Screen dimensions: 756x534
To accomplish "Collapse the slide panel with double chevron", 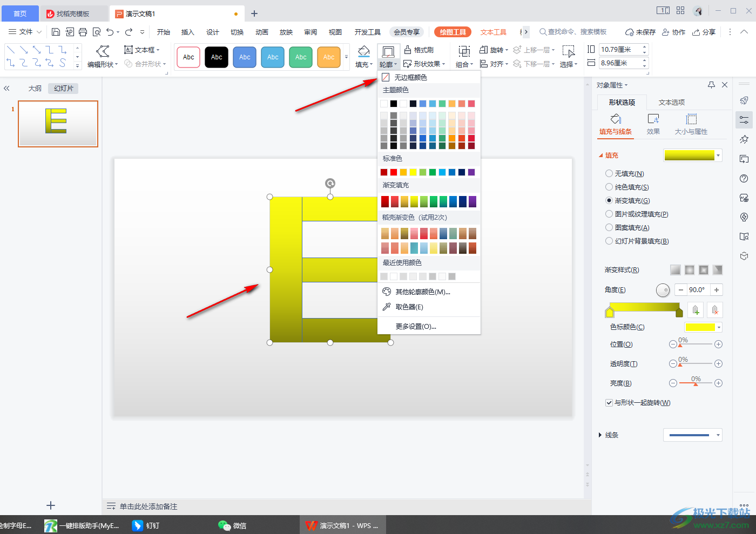I will 6,88.
